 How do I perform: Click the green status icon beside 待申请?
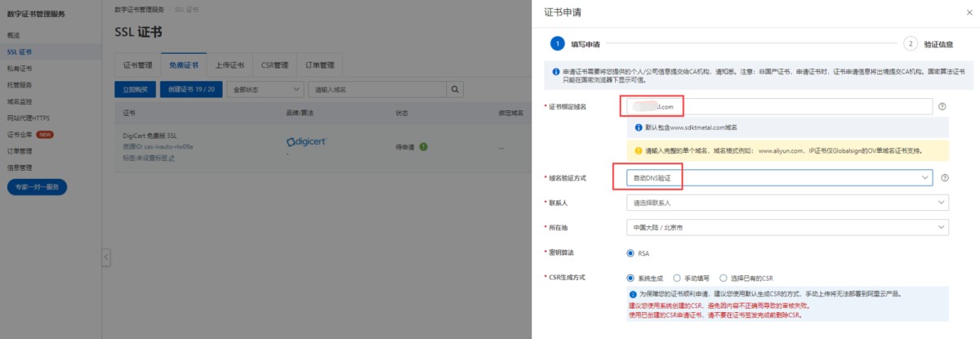pyautogui.click(x=424, y=147)
